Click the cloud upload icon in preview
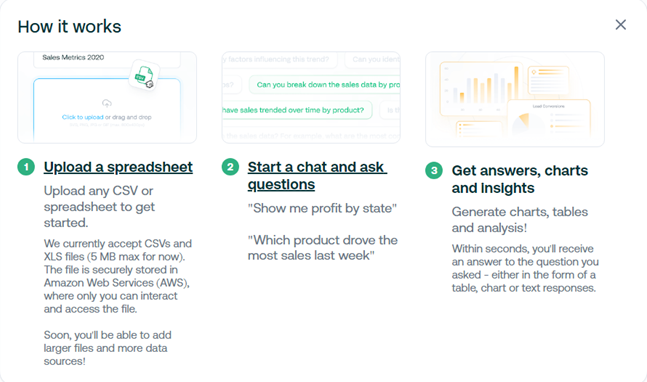 (107, 103)
